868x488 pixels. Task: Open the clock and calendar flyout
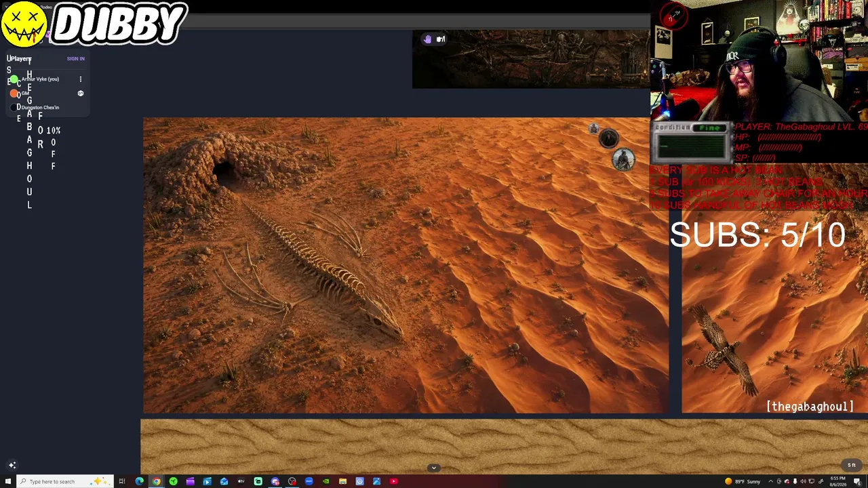[x=838, y=481]
